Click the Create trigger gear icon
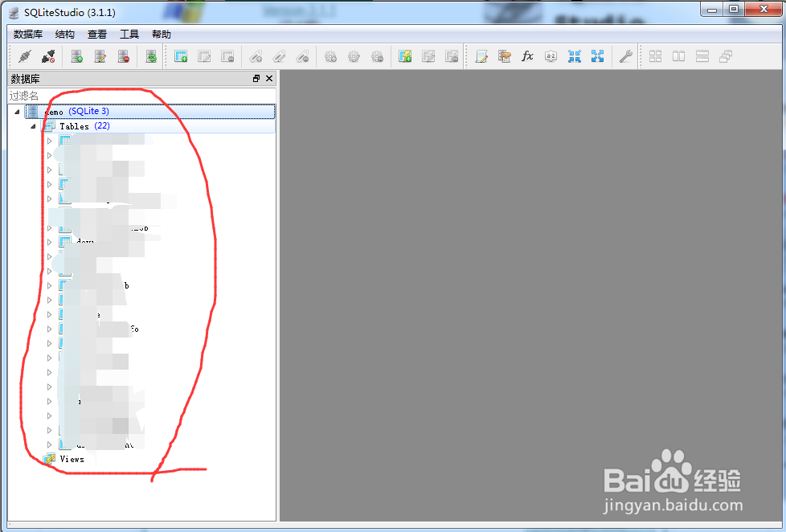Screen dimensions: 786x532 (x=330, y=56)
